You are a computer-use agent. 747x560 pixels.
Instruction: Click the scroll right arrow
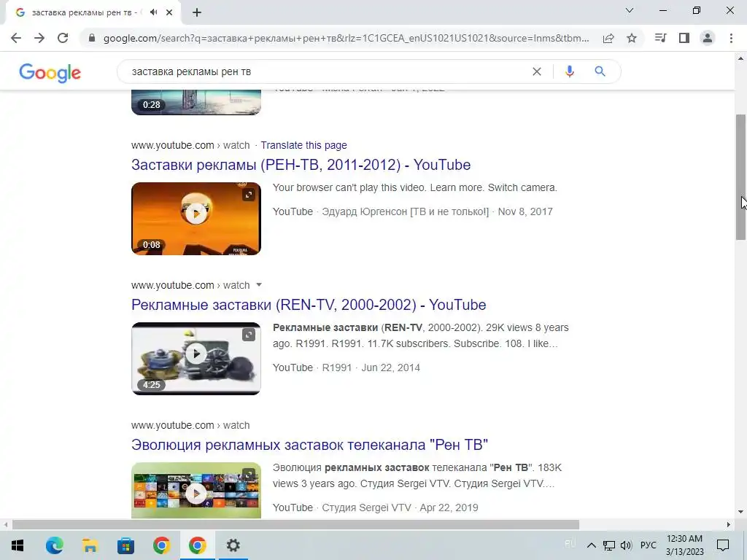pos(729,525)
